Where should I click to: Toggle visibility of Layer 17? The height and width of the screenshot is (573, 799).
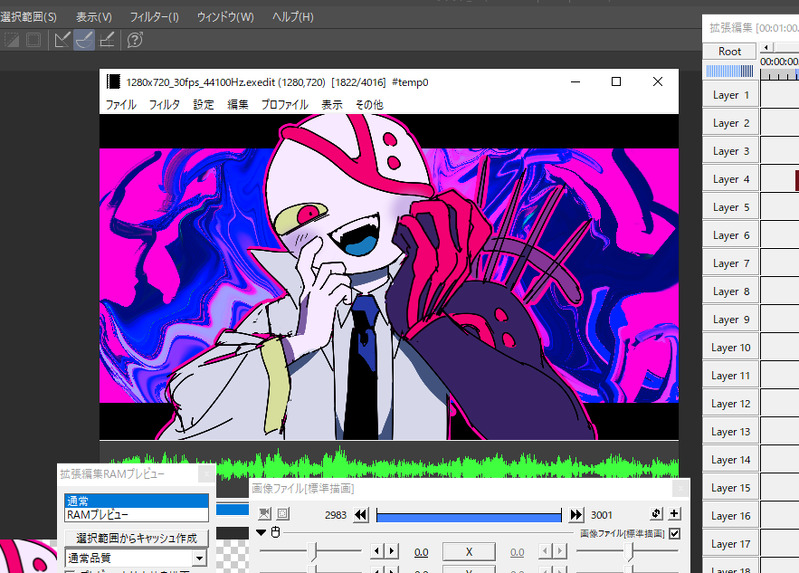pos(731,543)
